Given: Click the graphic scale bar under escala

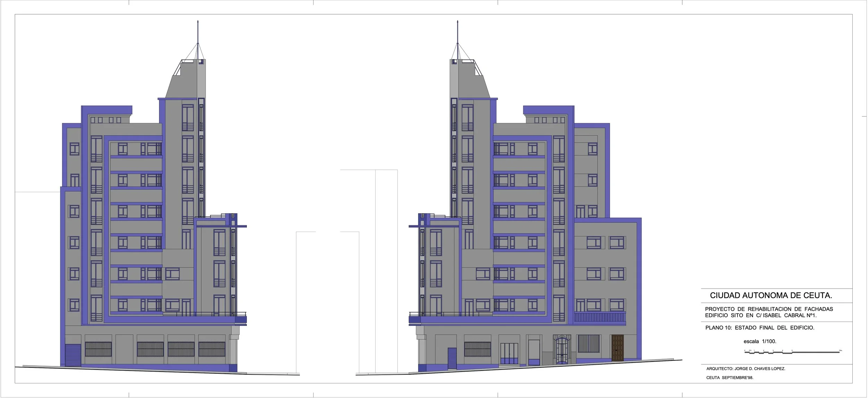Looking at the screenshot, I should coord(793,352).
